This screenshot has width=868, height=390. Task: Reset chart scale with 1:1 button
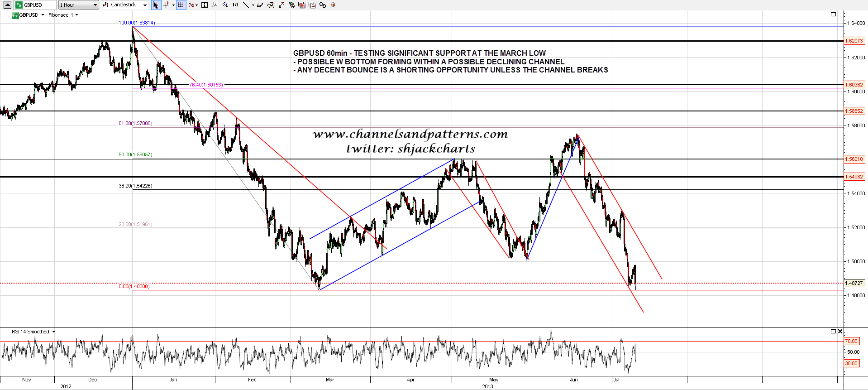pyautogui.click(x=235, y=5)
